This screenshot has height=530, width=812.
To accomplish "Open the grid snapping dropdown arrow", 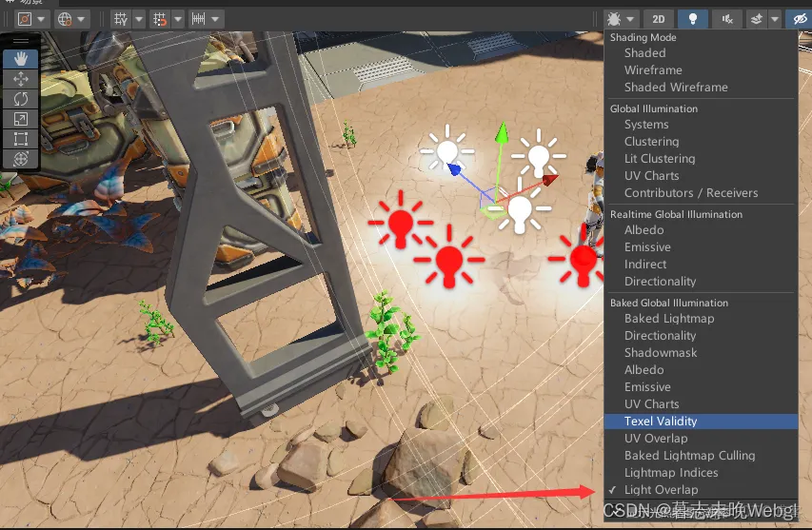I will 178,20.
